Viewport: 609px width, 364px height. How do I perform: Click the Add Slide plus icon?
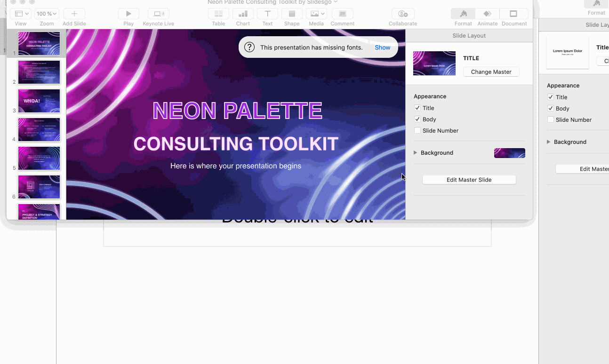tap(74, 14)
